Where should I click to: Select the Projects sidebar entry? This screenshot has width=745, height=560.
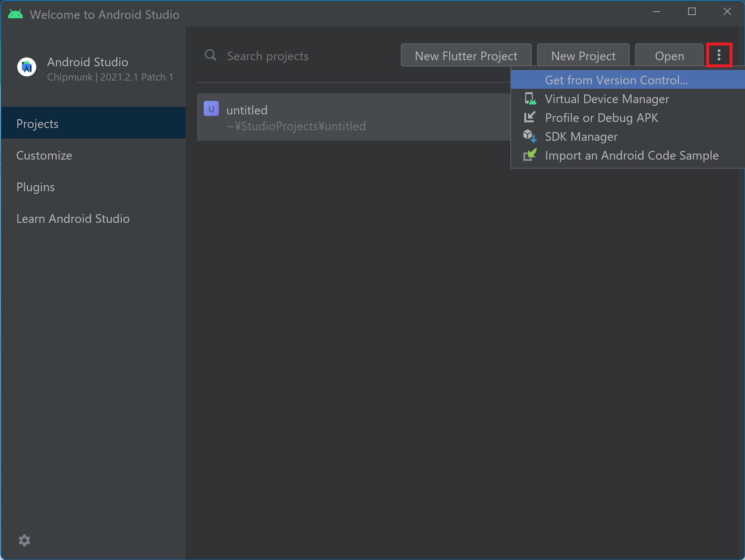tap(37, 123)
